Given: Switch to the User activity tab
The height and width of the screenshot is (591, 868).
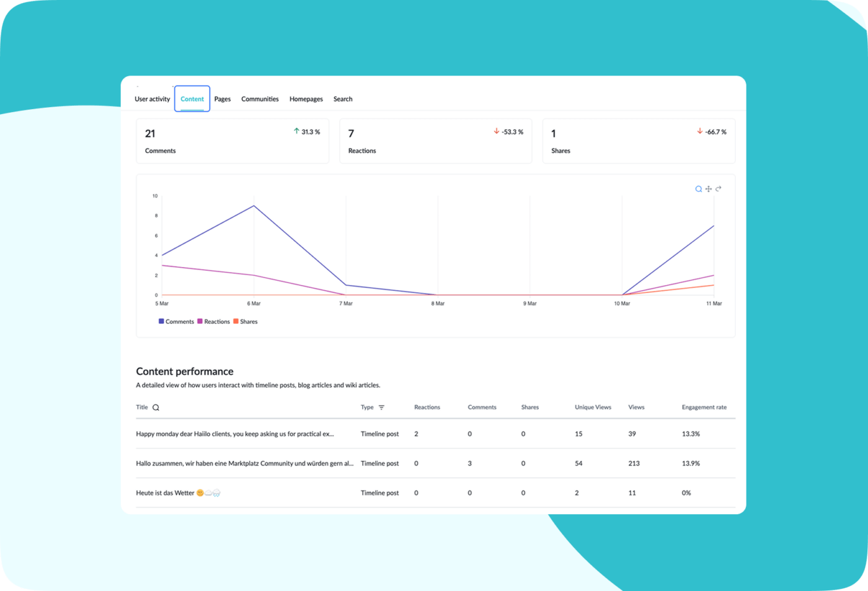Looking at the screenshot, I should click(152, 99).
